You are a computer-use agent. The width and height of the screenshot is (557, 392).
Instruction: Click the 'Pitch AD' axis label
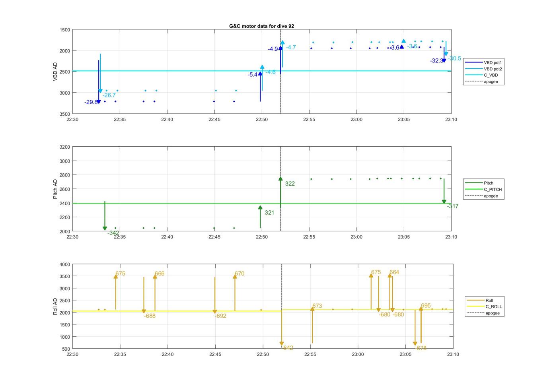55,189
